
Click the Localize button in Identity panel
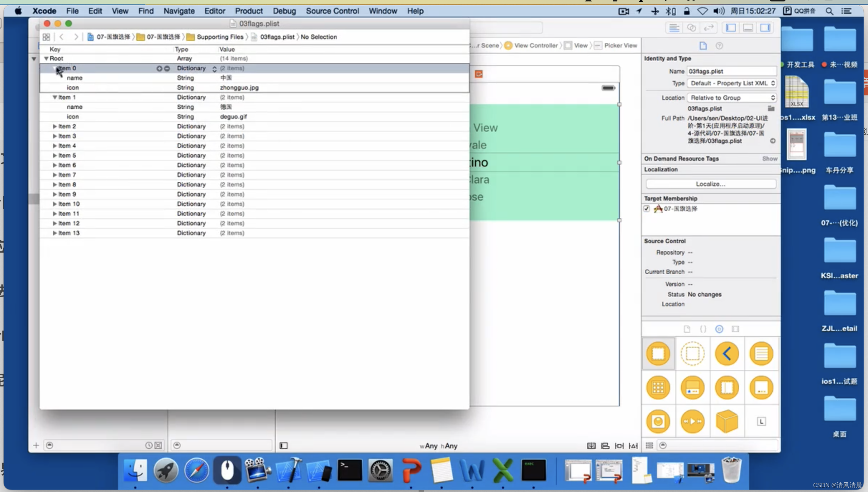pyautogui.click(x=710, y=184)
